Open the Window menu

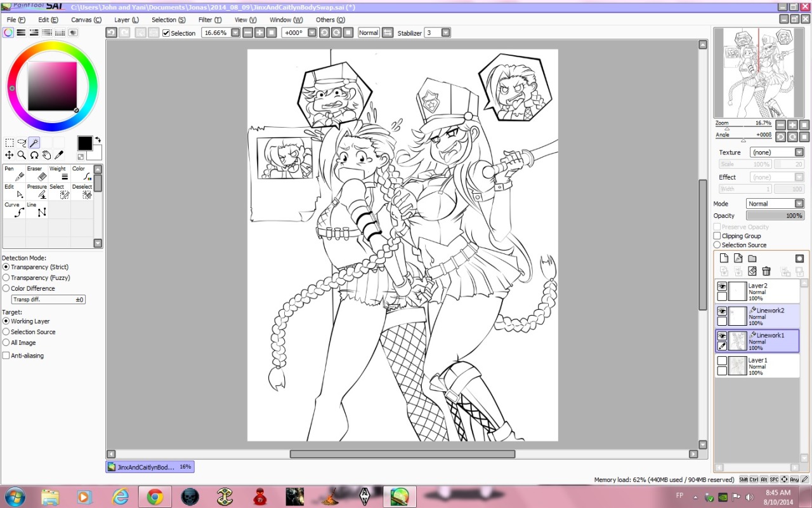(x=285, y=20)
